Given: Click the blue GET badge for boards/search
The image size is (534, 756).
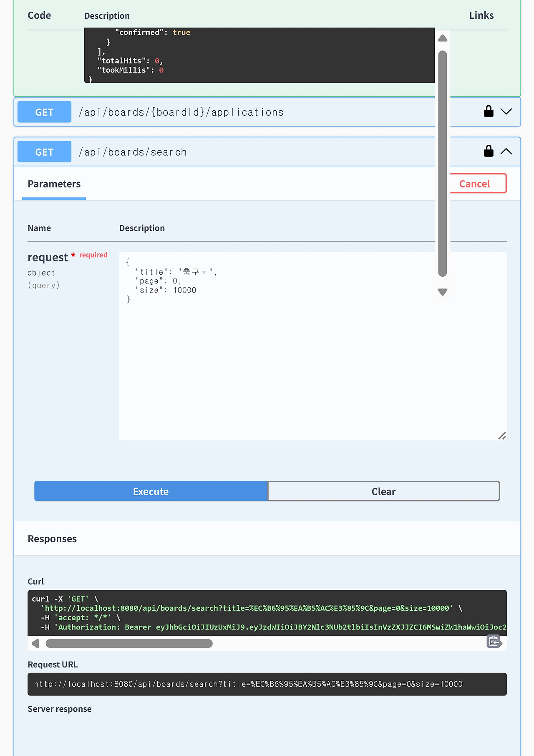Looking at the screenshot, I should coord(44,152).
